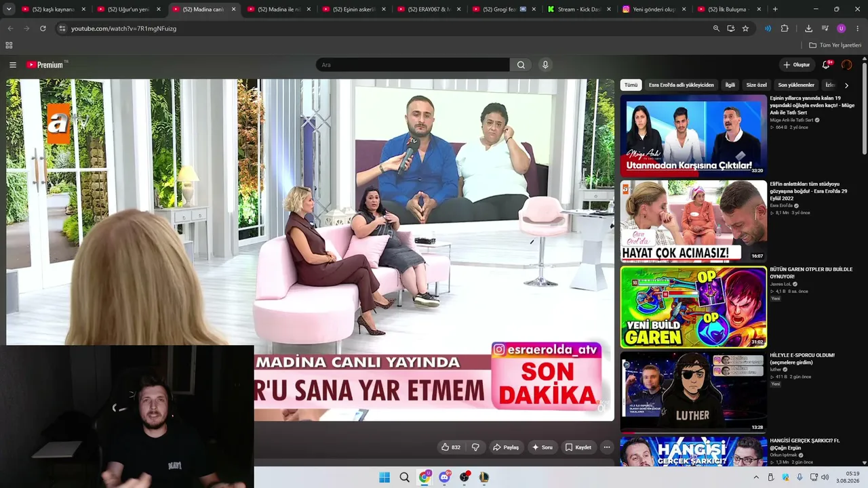Open the tab search dropdown arrow

click(x=9, y=9)
